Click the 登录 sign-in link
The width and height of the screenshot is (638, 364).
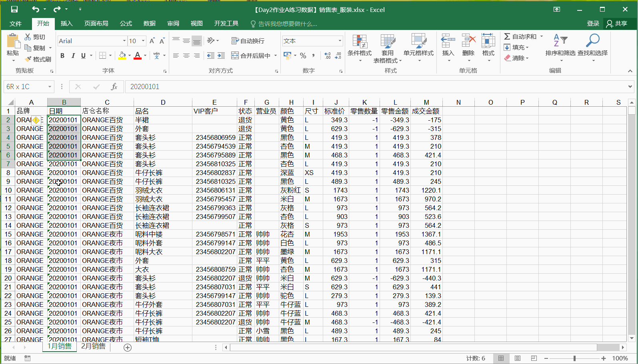click(593, 24)
